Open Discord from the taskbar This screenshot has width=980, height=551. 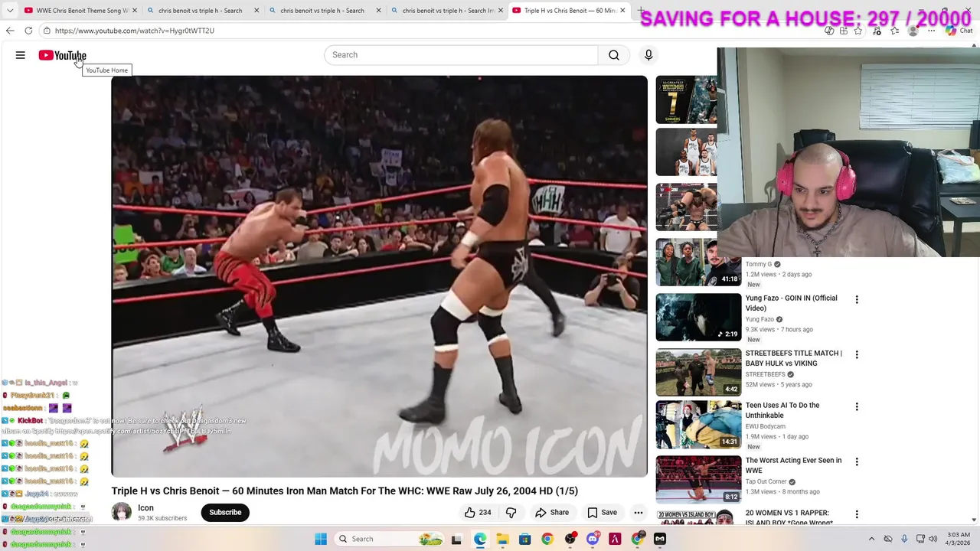tap(593, 539)
